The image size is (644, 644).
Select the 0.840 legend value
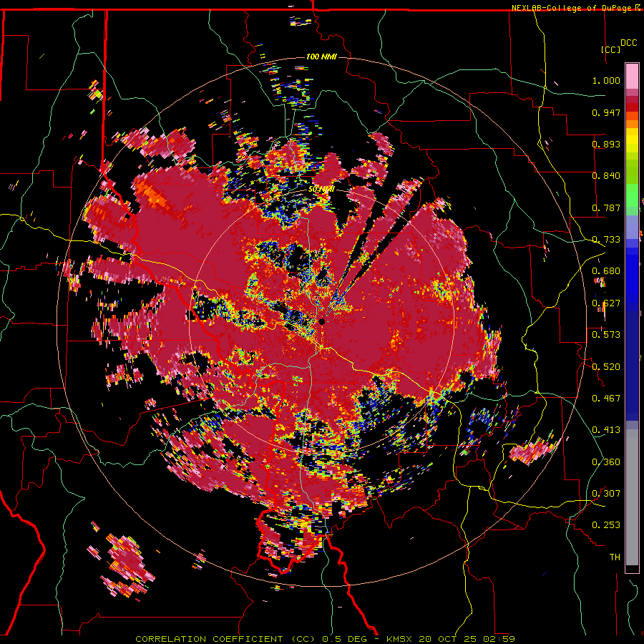606,176
